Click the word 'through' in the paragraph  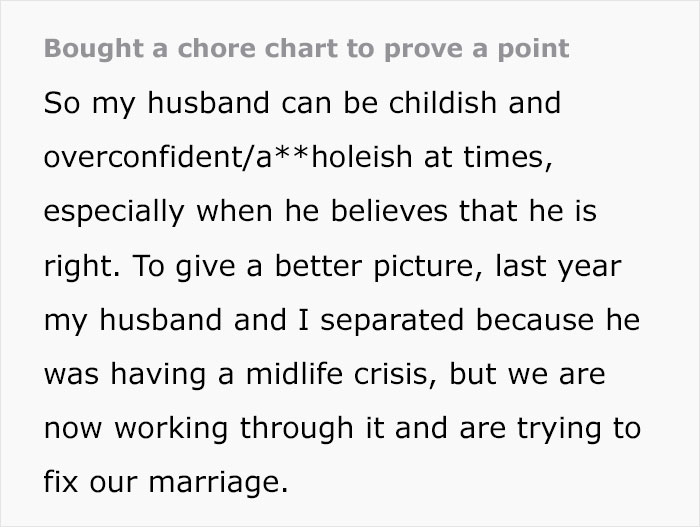pyautogui.click(x=297, y=429)
